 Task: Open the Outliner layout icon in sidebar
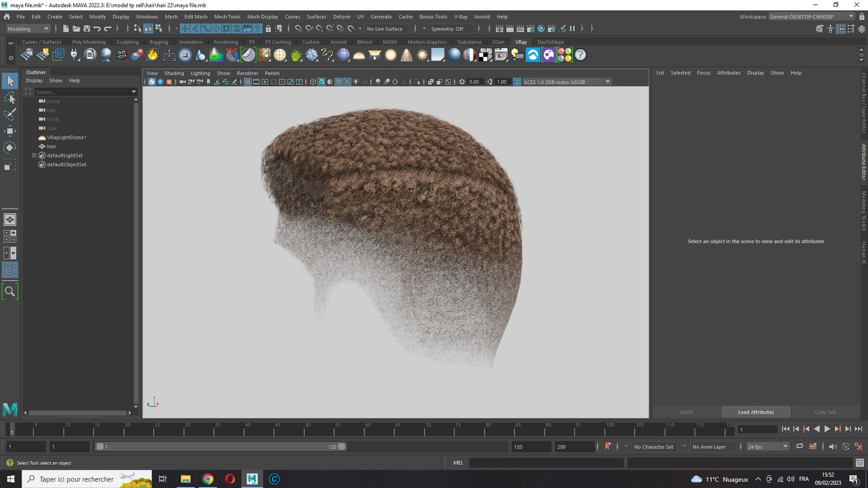point(10,270)
